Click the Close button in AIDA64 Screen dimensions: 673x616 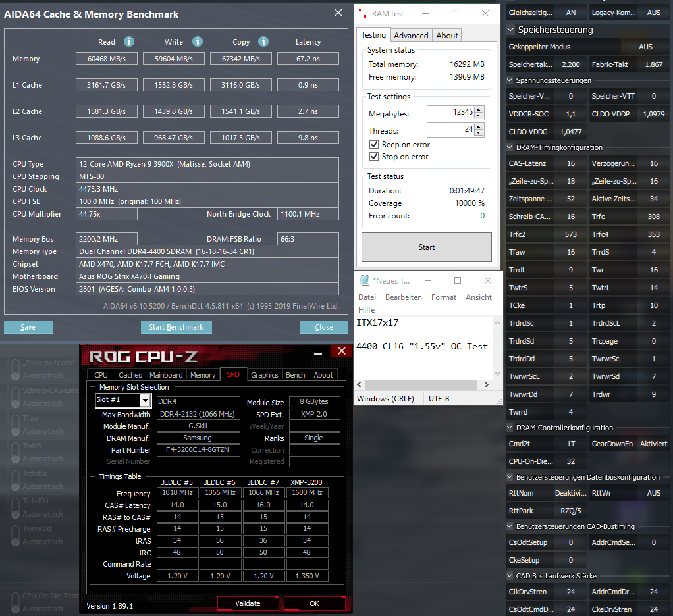coord(323,327)
